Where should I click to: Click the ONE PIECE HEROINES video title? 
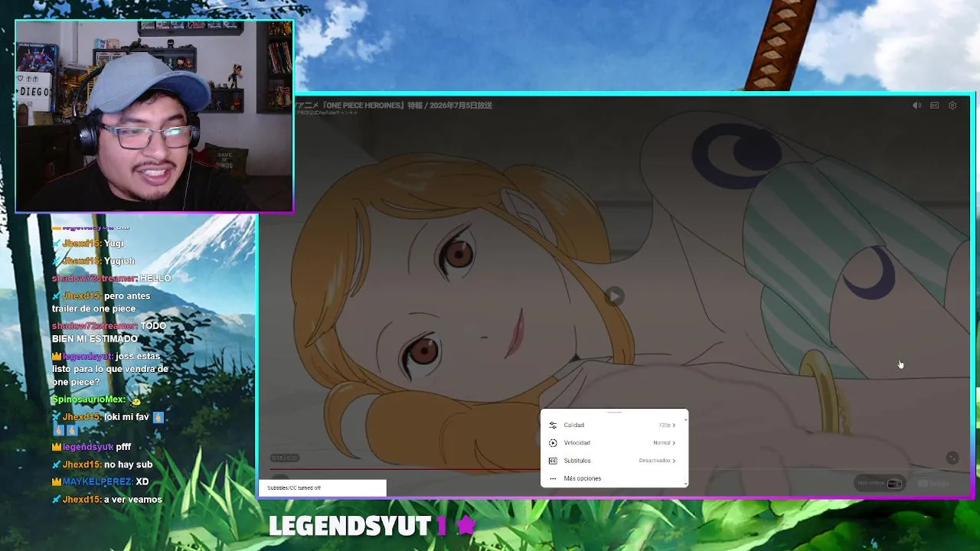[x=394, y=105]
